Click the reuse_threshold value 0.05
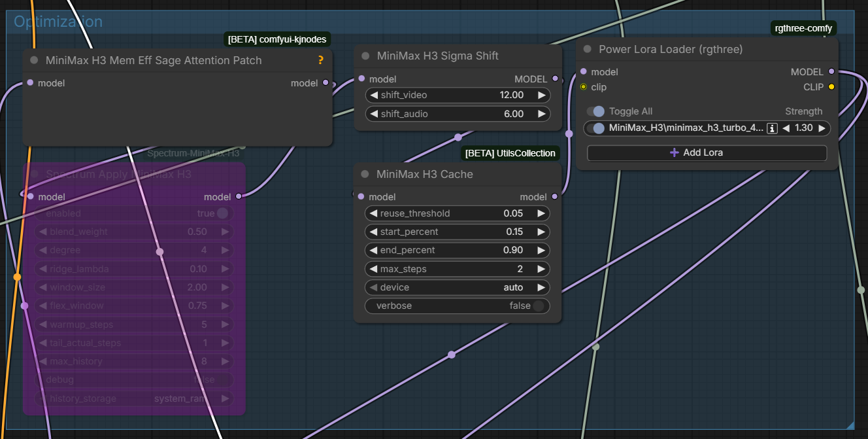Viewport: 868px width, 439px height. click(x=513, y=213)
